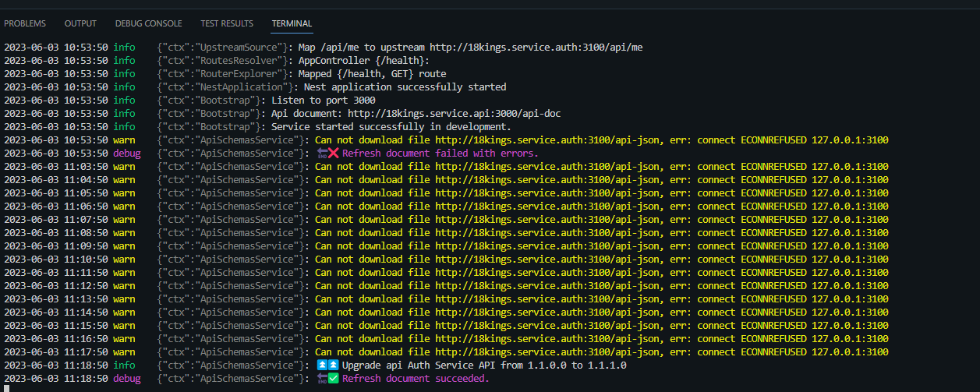
Task: Open the api-json link in the 11:03:50 warning
Action: (543, 167)
